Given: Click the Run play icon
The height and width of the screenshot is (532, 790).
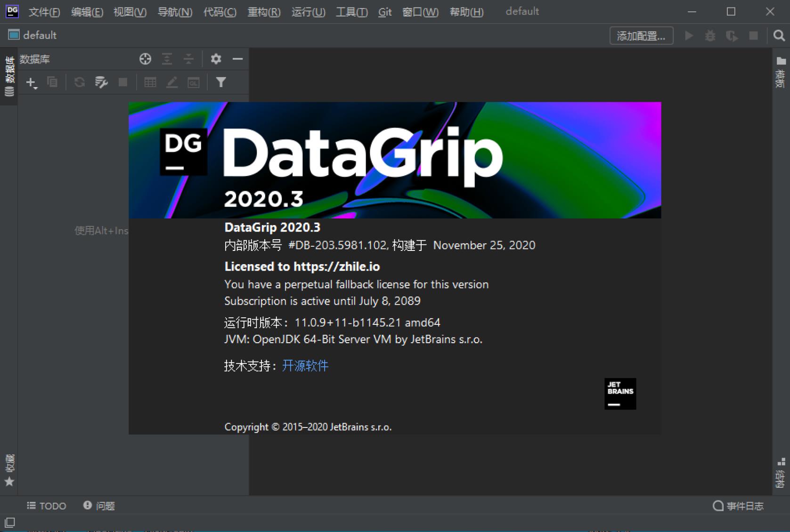Looking at the screenshot, I should tap(689, 36).
